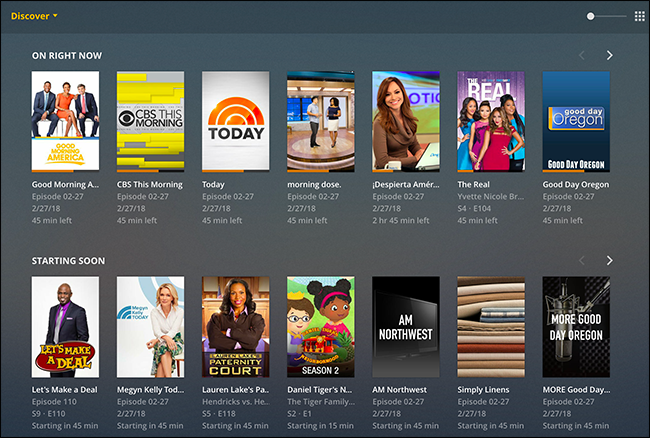The width and height of the screenshot is (650, 438).
Task: Open the Daniel Tiger Season 2 poster
Action: coord(321,327)
